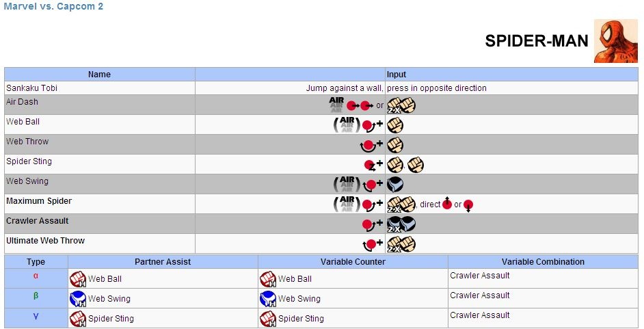Click the Web Ball icon under Partner Assist
The image size is (644, 329).
[78, 279]
